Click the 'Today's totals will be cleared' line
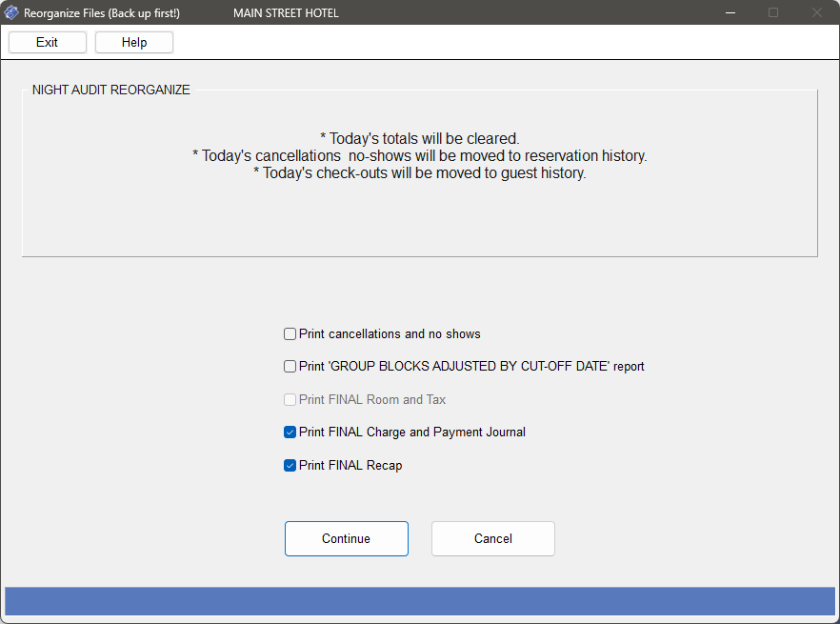The image size is (840, 624). [419, 138]
